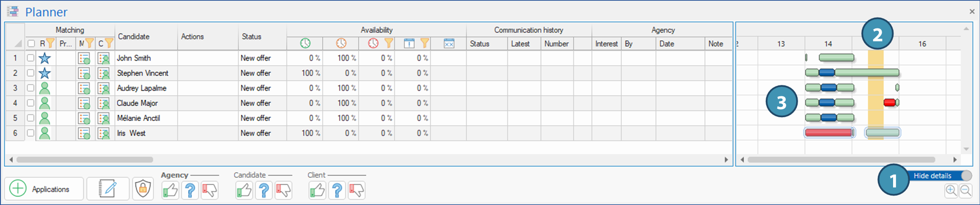
Task: Click the Status column header
Action: coord(251,37)
